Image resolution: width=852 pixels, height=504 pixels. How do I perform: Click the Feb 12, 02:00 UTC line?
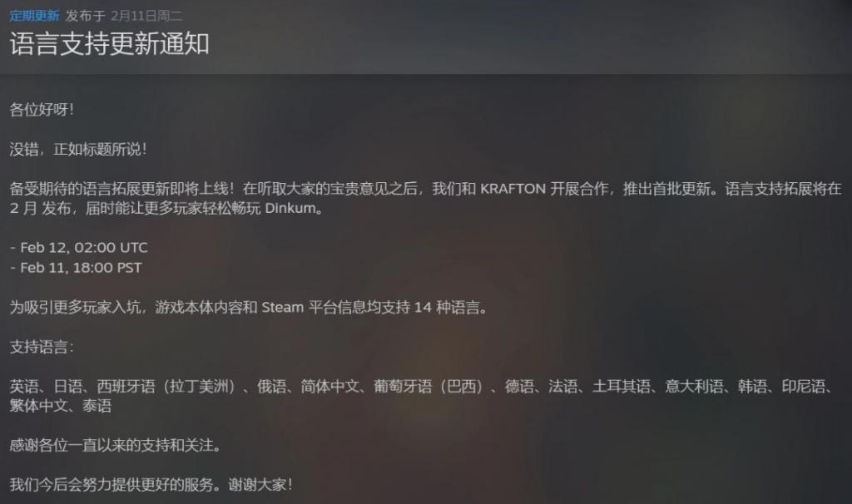pos(79,248)
